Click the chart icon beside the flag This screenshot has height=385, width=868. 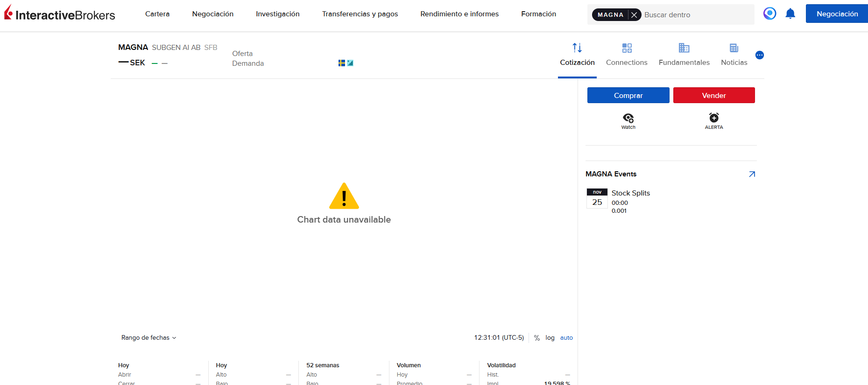(x=350, y=63)
